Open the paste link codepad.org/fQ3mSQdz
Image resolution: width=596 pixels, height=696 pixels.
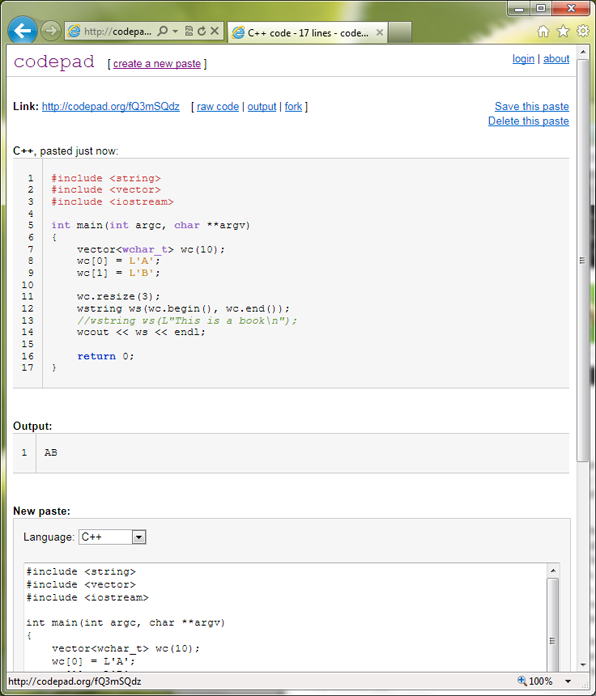pyautogui.click(x=111, y=107)
